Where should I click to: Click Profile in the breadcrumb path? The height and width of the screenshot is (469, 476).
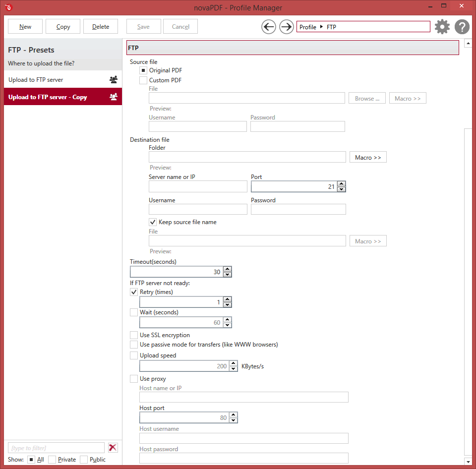tap(307, 27)
